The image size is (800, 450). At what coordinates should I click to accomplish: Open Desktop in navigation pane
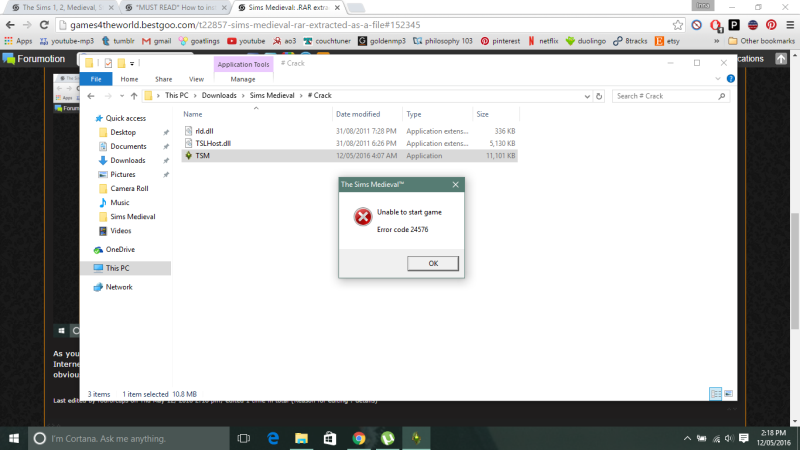pyautogui.click(x=123, y=132)
